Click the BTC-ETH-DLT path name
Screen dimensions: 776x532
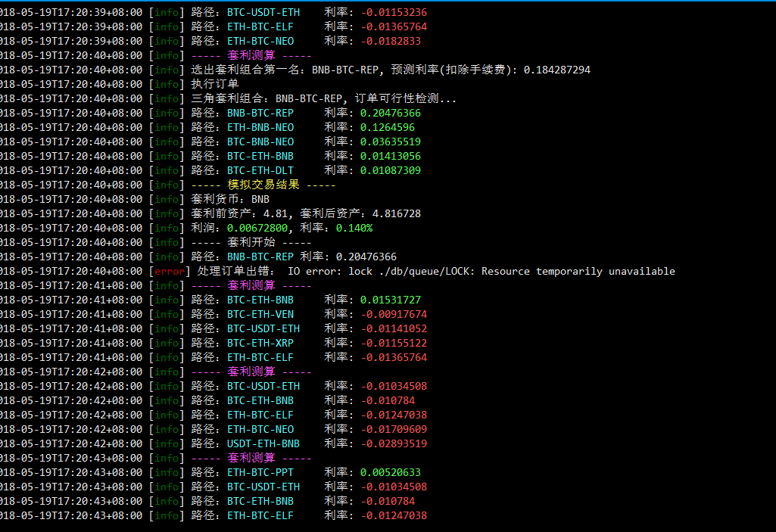pos(260,170)
